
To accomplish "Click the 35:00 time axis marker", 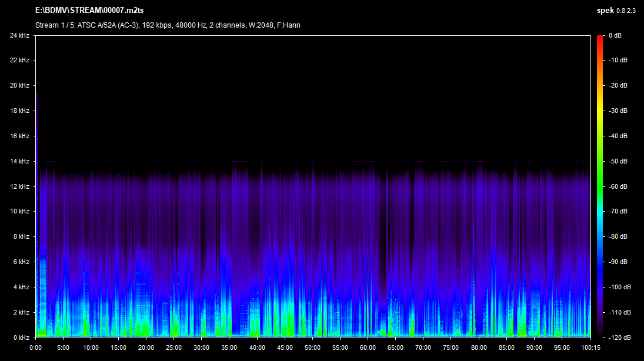I will point(229,347).
